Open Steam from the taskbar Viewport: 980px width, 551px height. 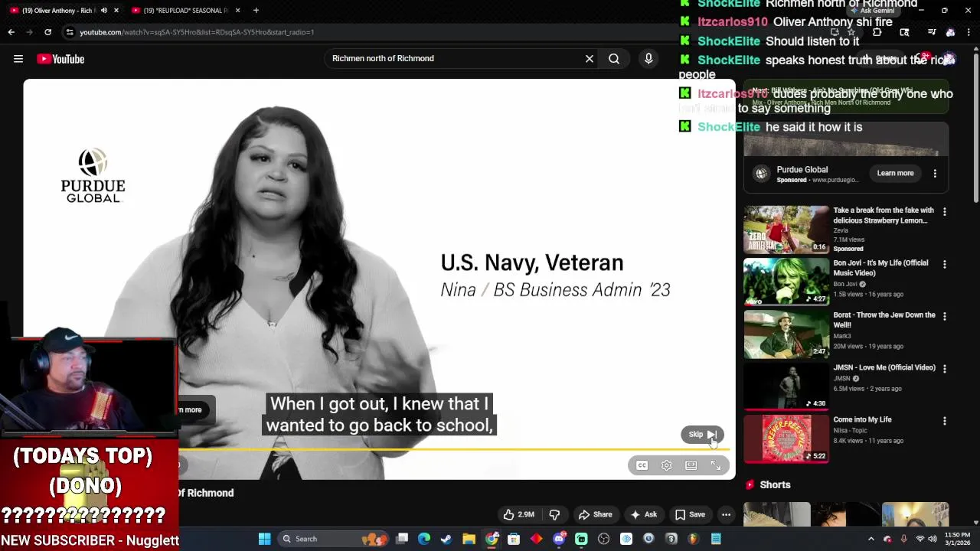tap(446, 539)
